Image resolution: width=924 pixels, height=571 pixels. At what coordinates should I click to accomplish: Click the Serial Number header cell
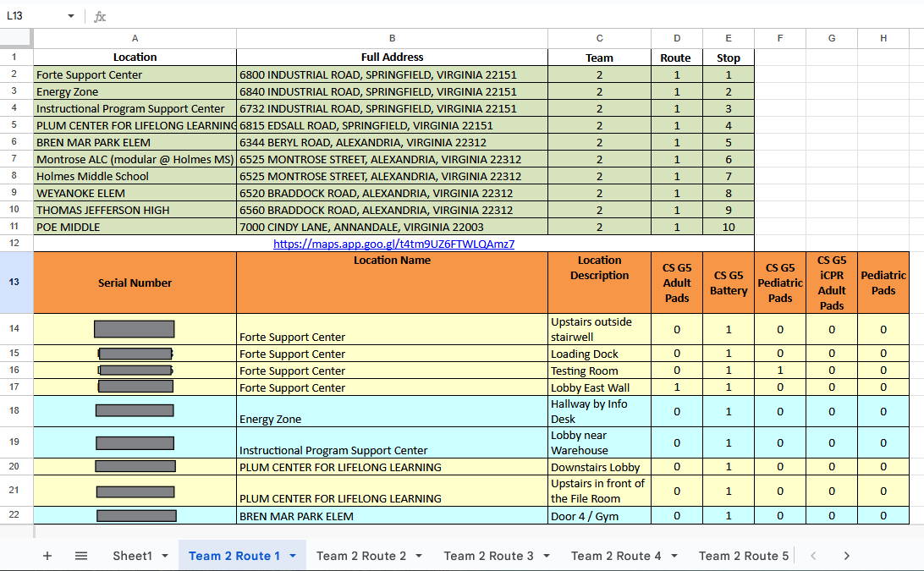[x=135, y=283]
